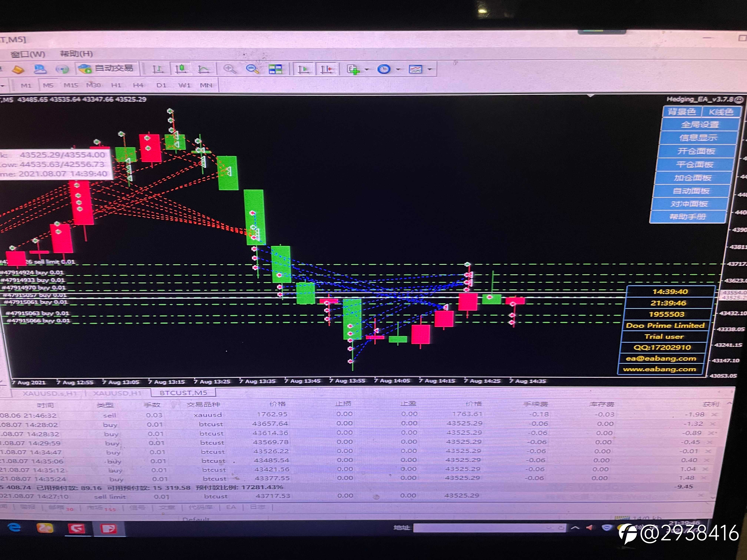
Task: Open the 帮助(H) menu
Action: (76, 54)
